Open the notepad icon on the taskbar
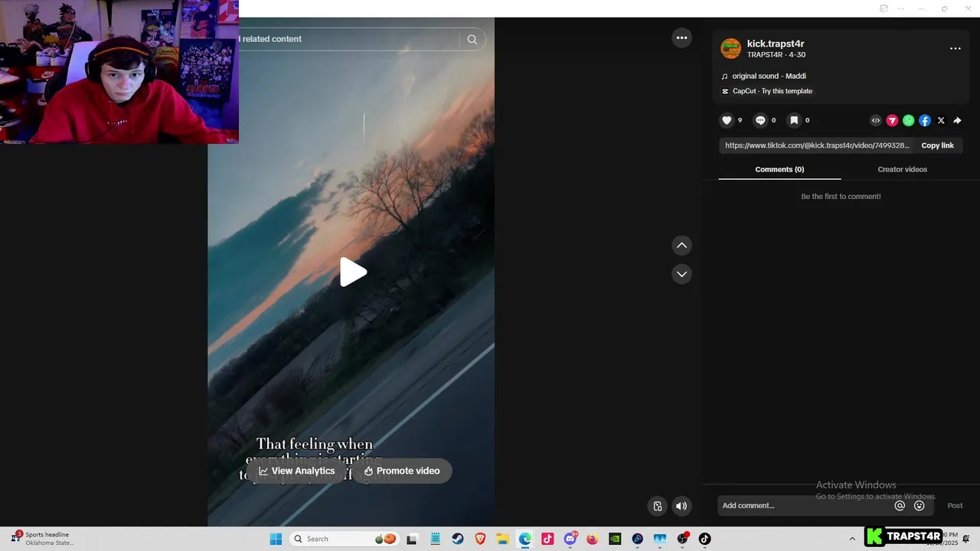Screen dimensions: 980x551 (x=435, y=539)
